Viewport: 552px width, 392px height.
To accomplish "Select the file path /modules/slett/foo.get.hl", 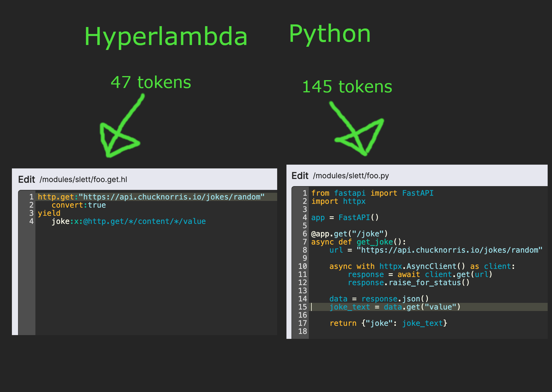I will point(84,180).
